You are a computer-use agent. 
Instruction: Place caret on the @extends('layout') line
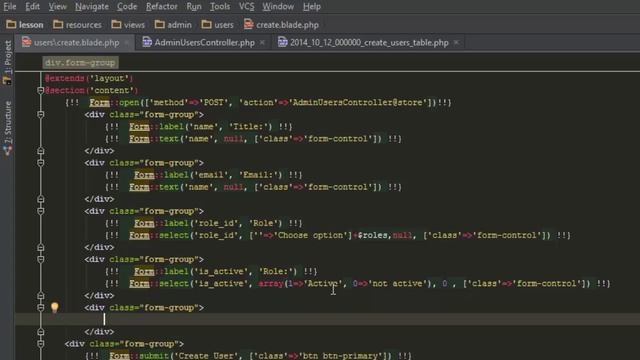[x=89, y=78]
